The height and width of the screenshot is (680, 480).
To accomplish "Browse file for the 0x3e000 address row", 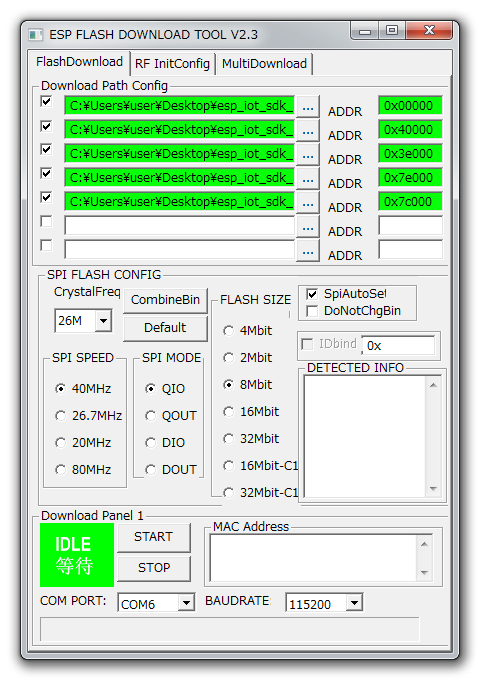I will (x=308, y=155).
